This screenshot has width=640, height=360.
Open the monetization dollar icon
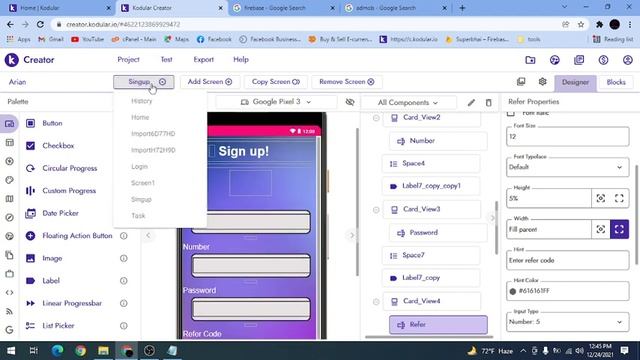(x=603, y=60)
